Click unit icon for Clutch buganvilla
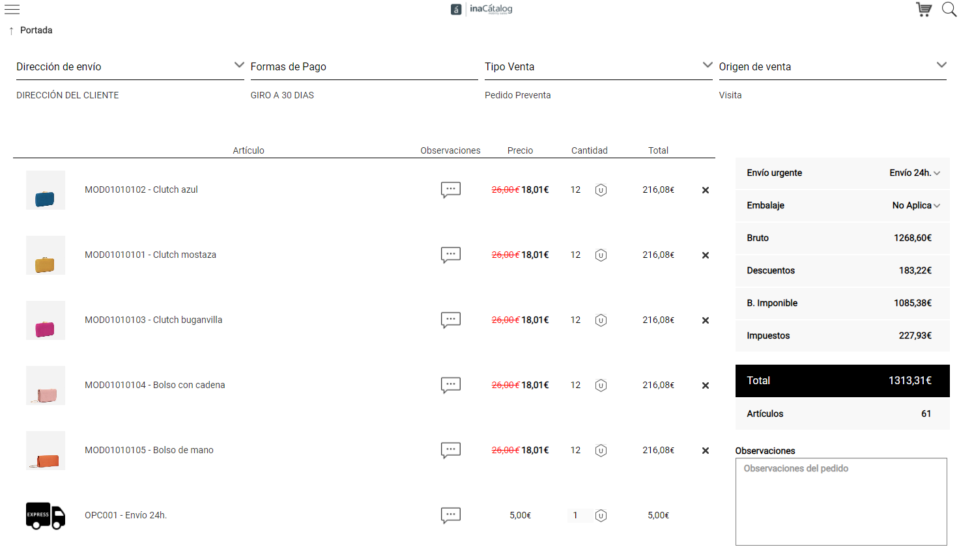Image resolution: width=959 pixels, height=560 pixels. pyautogui.click(x=601, y=320)
